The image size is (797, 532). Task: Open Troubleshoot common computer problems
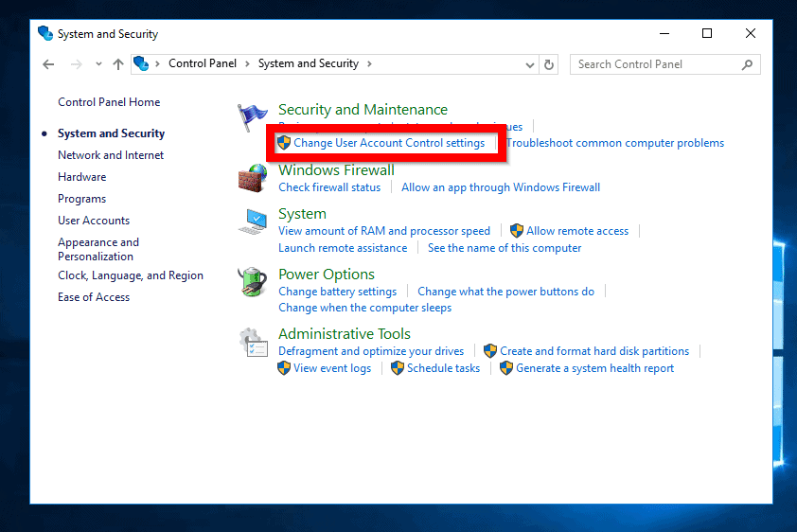click(x=615, y=143)
